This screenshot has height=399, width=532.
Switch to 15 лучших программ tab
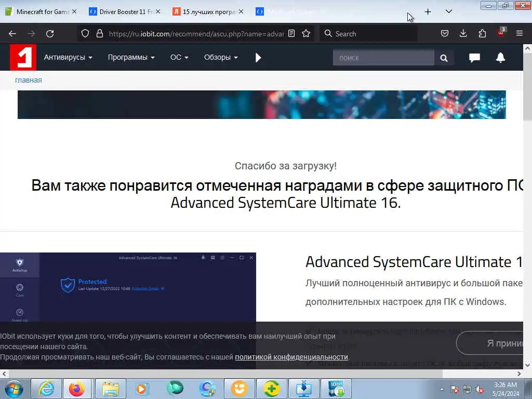pos(207,12)
